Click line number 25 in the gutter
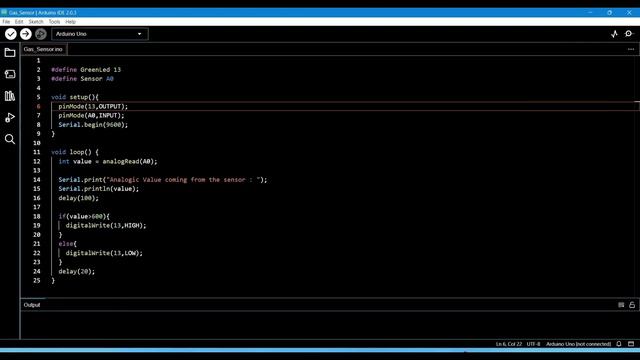Image resolution: width=640 pixels, height=360 pixels. 37,280
